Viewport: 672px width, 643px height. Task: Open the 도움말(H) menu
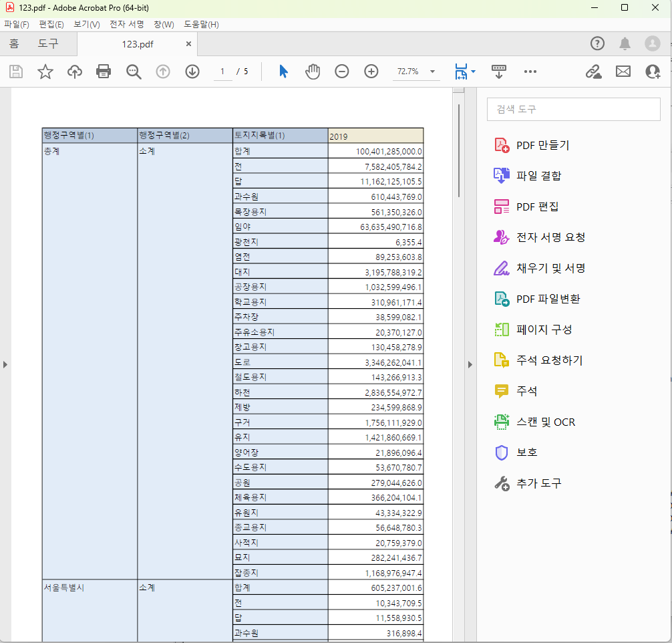202,25
